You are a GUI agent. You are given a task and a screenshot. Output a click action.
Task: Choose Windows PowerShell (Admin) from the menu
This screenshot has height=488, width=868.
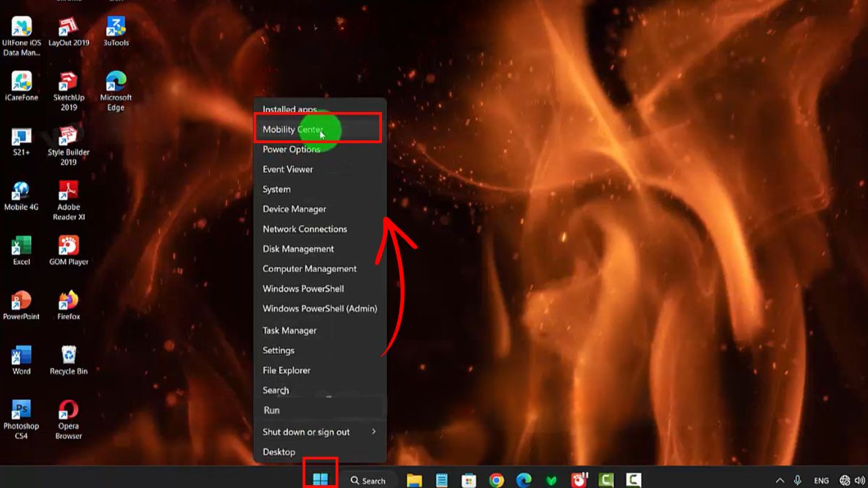320,309
